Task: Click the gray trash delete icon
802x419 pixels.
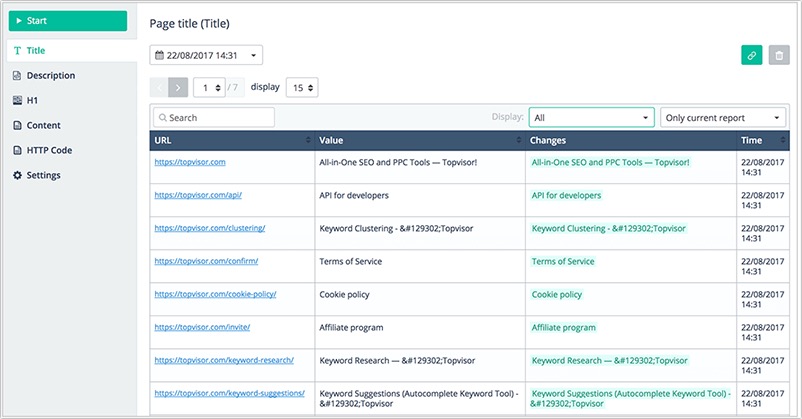Action: point(779,56)
